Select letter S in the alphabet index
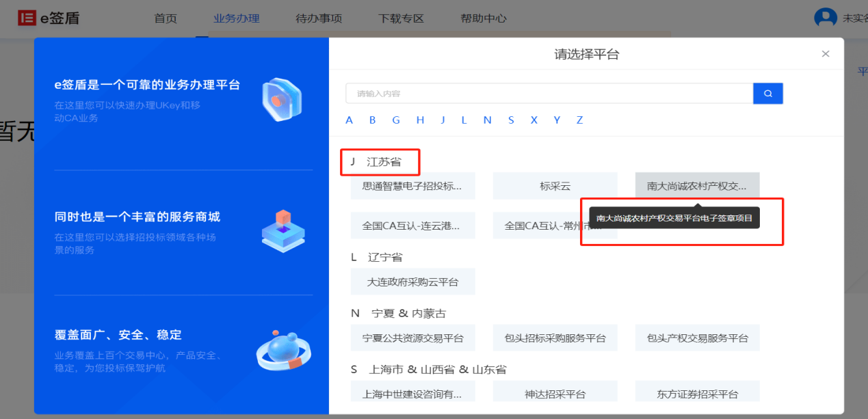Viewport: 868px width, 419px height. [x=511, y=120]
